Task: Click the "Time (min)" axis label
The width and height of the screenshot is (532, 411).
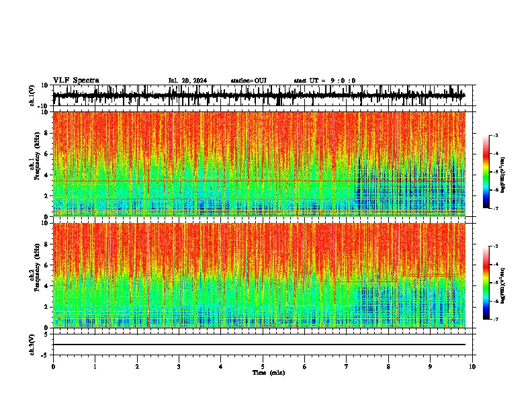Action: 269,373
